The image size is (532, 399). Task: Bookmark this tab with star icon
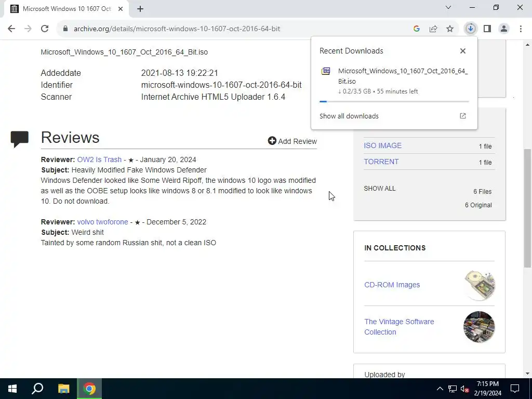point(450,29)
